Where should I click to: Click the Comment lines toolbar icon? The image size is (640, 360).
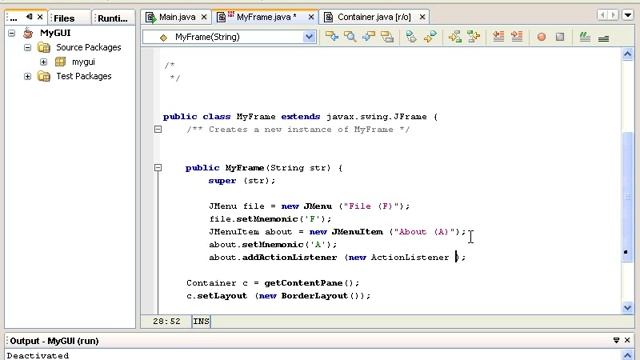[x=585, y=37]
